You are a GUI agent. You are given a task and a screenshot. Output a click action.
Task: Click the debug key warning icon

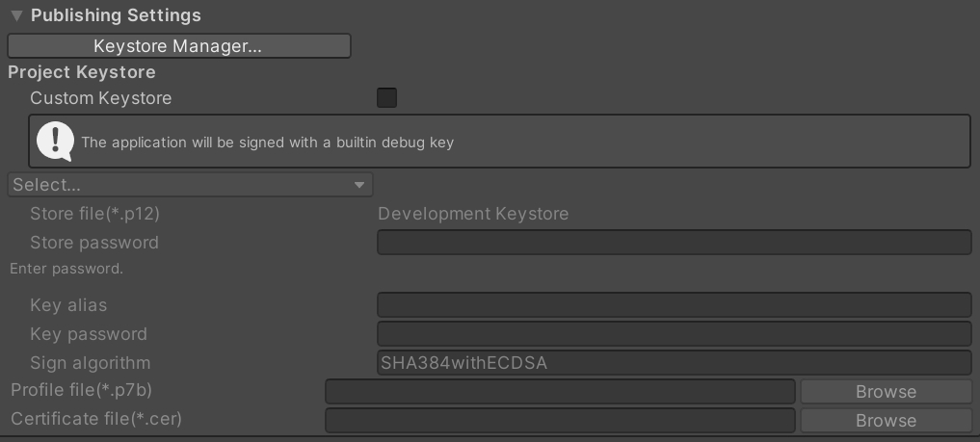[x=55, y=142]
